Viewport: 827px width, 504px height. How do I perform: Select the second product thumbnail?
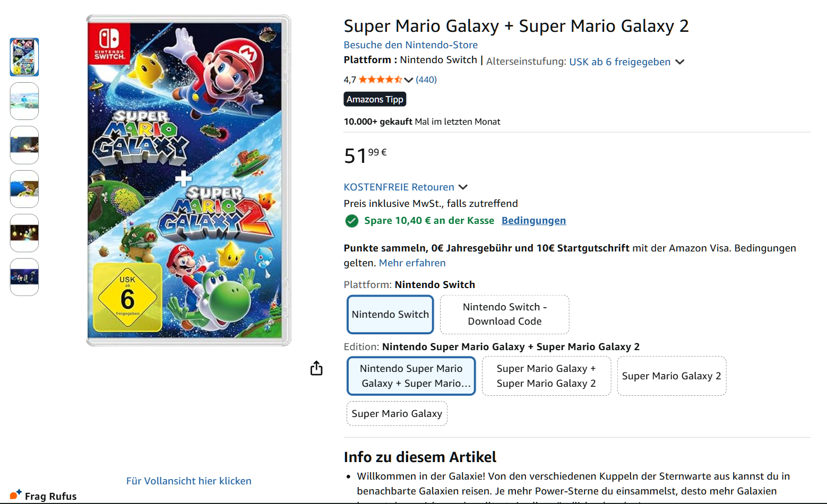pyautogui.click(x=24, y=101)
